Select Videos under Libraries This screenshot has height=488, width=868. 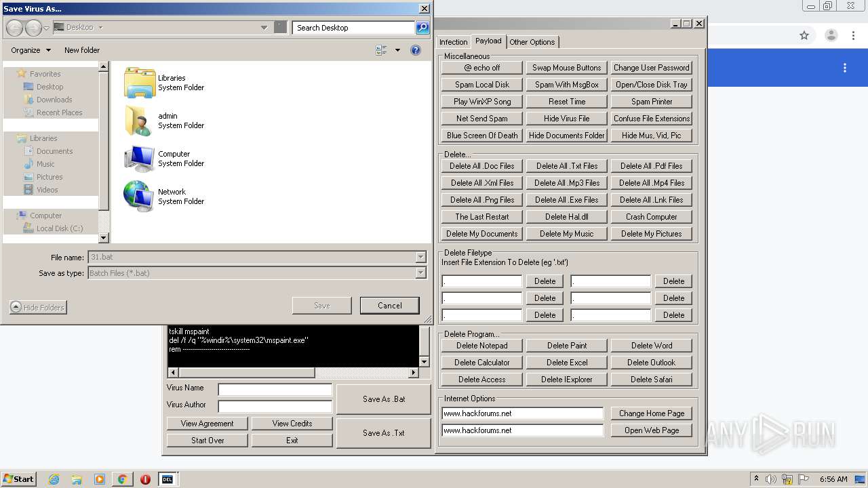(x=47, y=190)
